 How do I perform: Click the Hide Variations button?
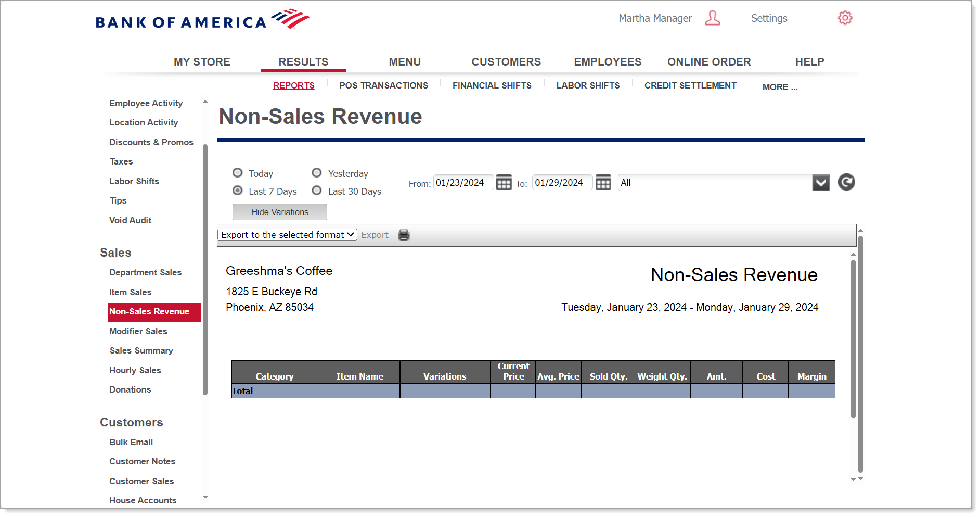tap(280, 212)
